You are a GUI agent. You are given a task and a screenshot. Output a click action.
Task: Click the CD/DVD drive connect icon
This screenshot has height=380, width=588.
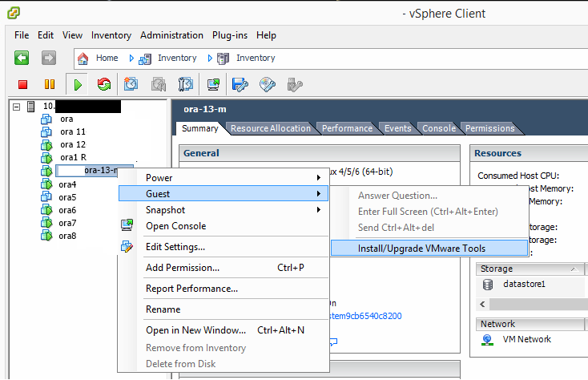coord(268,84)
